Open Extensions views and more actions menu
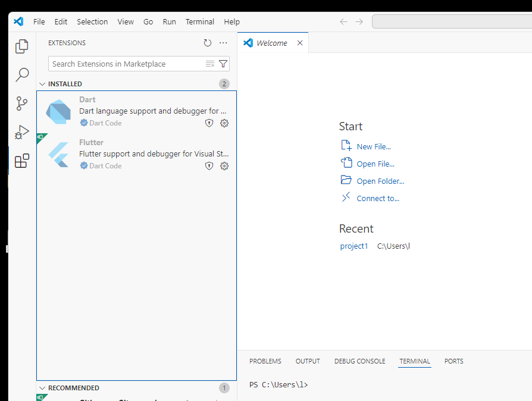Screen dimensions: 532x401 (x=223, y=43)
